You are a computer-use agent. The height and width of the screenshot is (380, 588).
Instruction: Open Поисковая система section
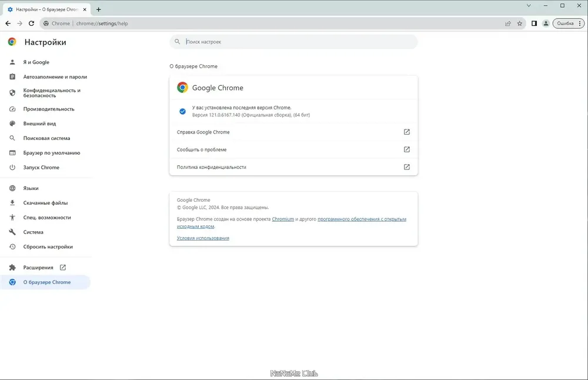(x=45, y=138)
